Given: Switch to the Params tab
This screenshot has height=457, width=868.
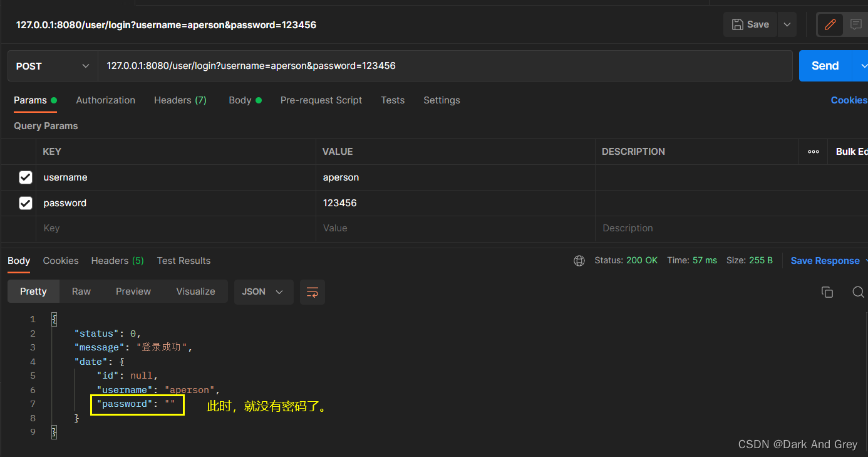Looking at the screenshot, I should point(35,100).
